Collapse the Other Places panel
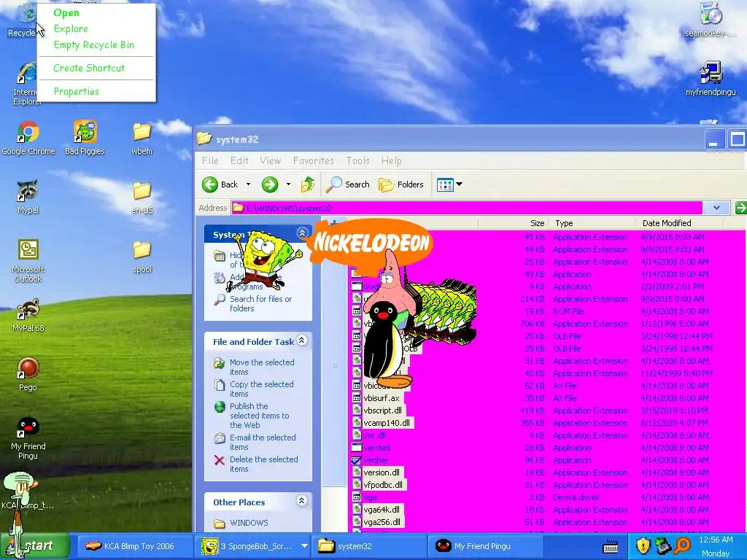This screenshot has width=747, height=560. click(x=302, y=501)
